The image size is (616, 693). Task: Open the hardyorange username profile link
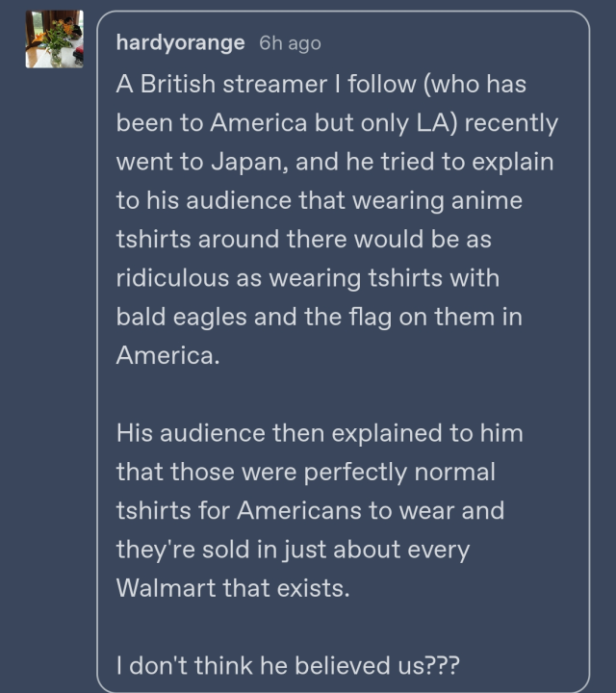pos(180,42)
